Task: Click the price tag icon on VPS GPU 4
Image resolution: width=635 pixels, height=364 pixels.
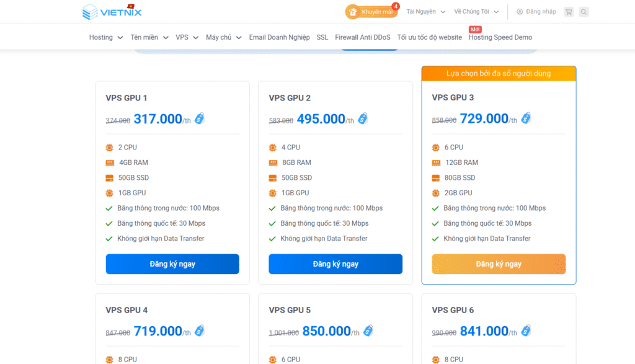Action: click(200, 331)
